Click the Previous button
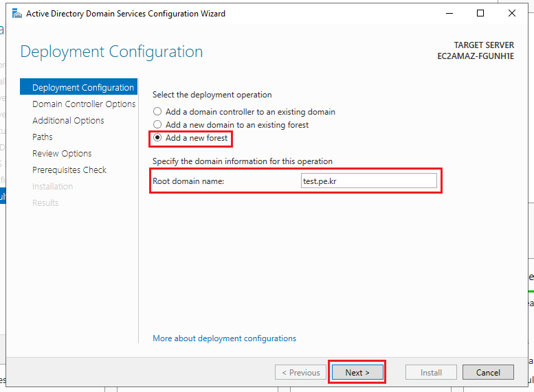 (x=301, y=372)
